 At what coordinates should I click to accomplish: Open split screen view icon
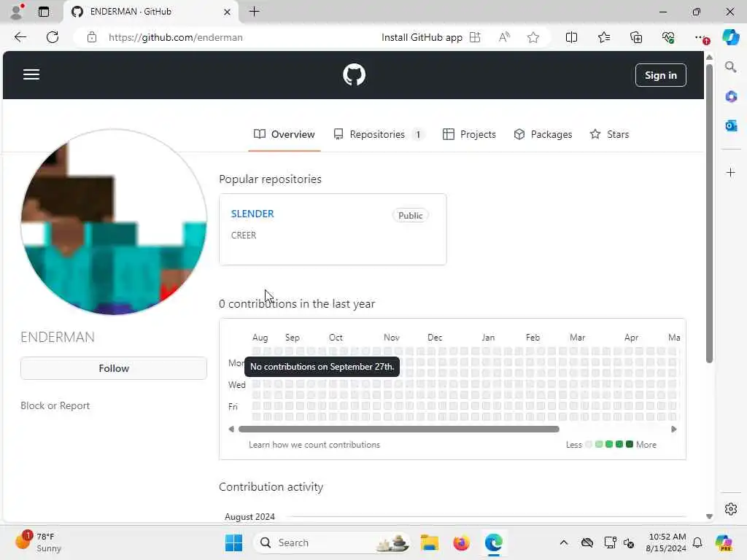pos(571,37)
